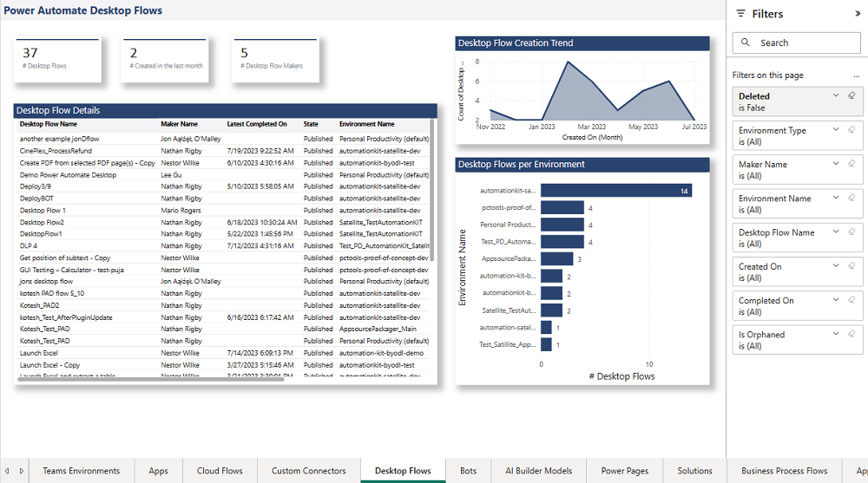
Task: Open the Solutions tab
Action: 694,471
